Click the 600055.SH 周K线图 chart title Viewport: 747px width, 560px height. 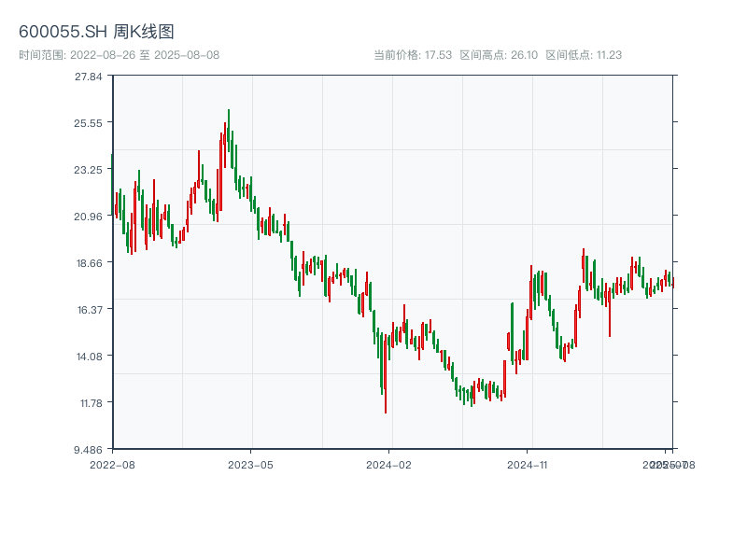coord(96,32)
